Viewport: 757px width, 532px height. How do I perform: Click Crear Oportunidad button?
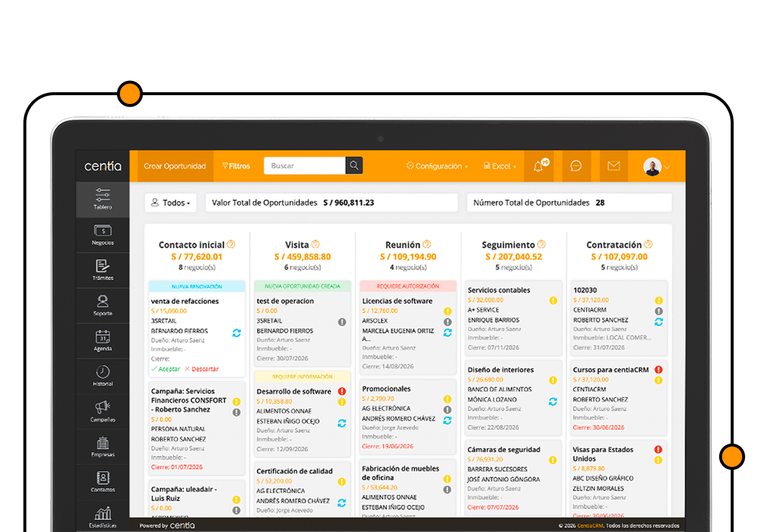coord(174,166)
